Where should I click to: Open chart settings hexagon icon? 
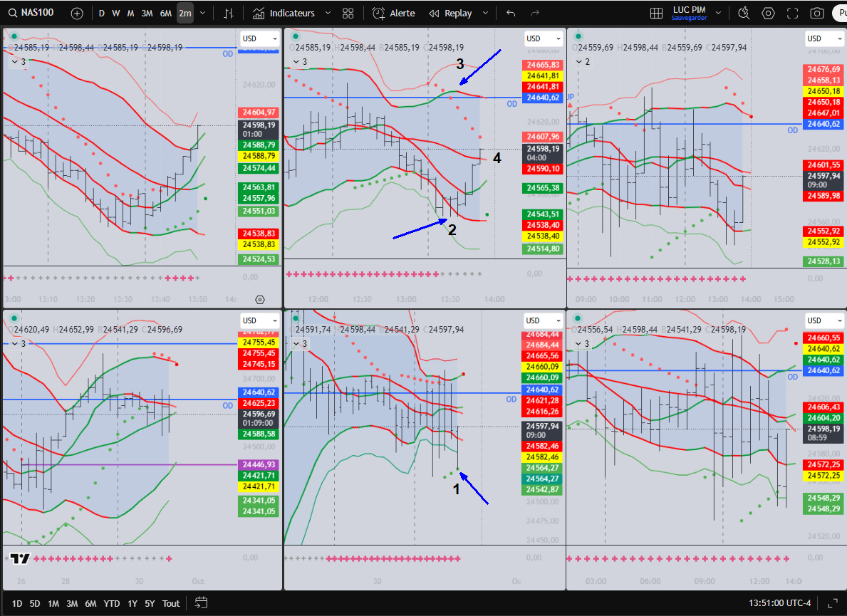(768, 13)
